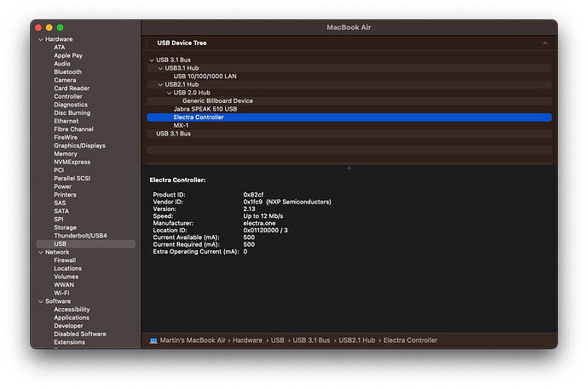Collapse the USB2.1 Hub node
588x389 pixels.
[x=160, y=84]
